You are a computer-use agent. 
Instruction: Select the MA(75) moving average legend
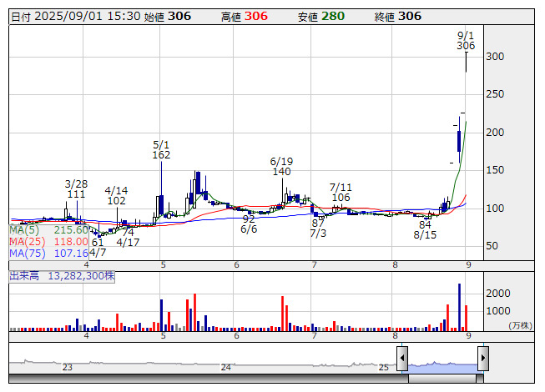[x=48, y=253]
